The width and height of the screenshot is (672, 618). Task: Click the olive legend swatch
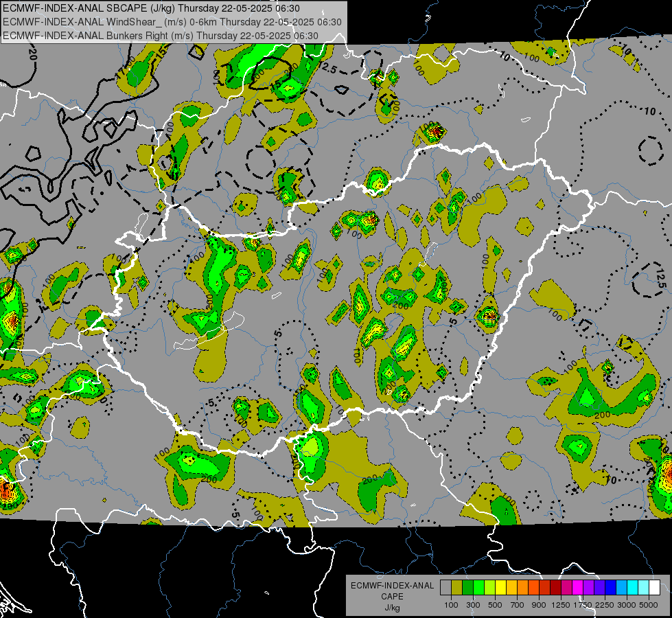[x=457, y=588]
